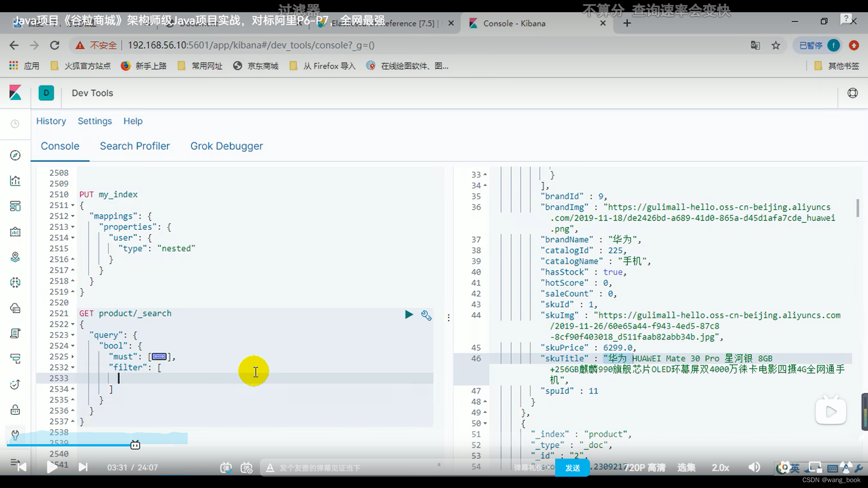Image resolution: width=868 pixels, height=488 pixels.
Task: Open Visualize chart icon in sidebar
Action: [x=15, y=181]
